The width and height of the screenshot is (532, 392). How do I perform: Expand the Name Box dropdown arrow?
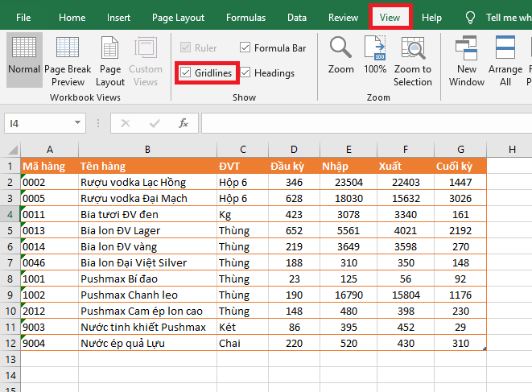[x=79, y=123]
